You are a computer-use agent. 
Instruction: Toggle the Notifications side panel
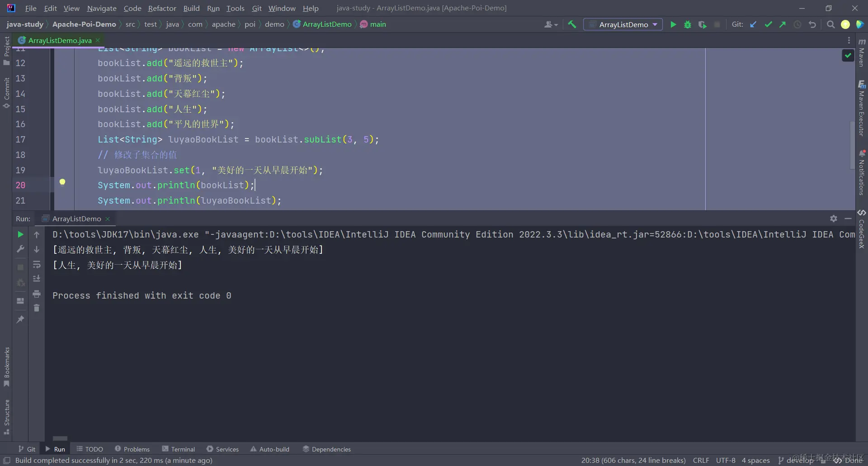[x=862, y=172]
